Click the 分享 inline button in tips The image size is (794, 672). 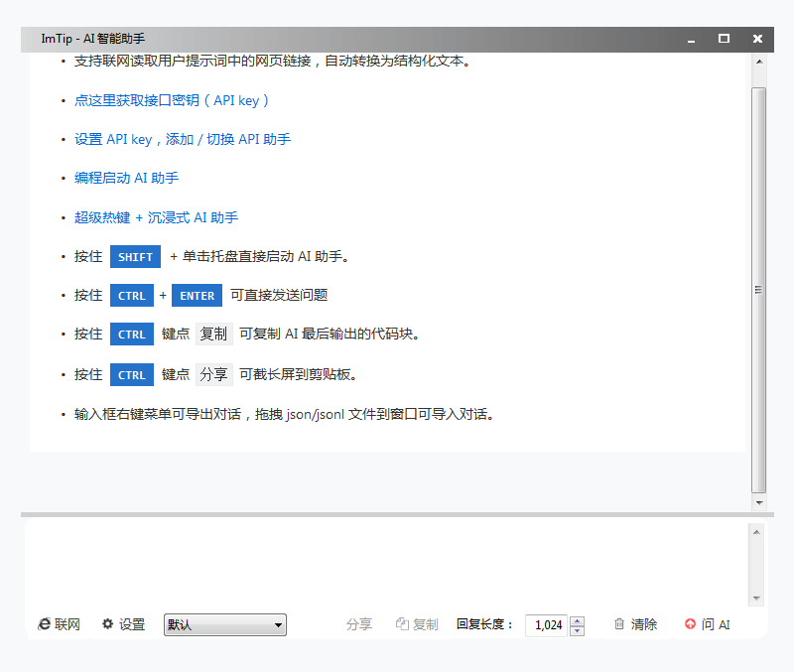(x=213, y=374)
